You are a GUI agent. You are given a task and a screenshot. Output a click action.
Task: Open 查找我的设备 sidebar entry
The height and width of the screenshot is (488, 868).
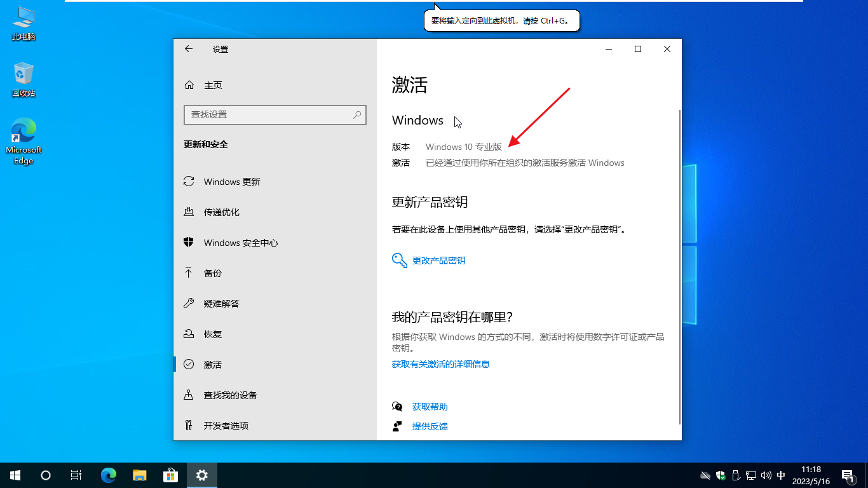click(275, 395)
